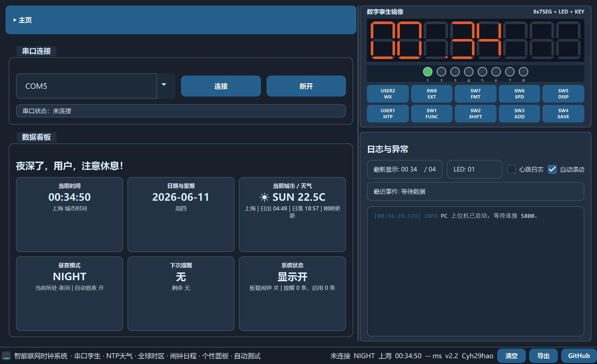Click the 连接 connect button
Image resolution: width=597 pixels, height=364 pixels.
click(x=221, y=86)
